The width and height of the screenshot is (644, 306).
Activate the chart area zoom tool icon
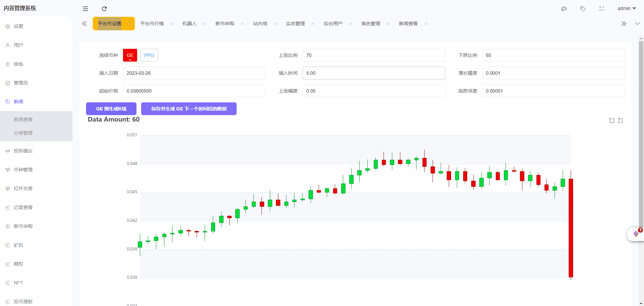(611, 121)
